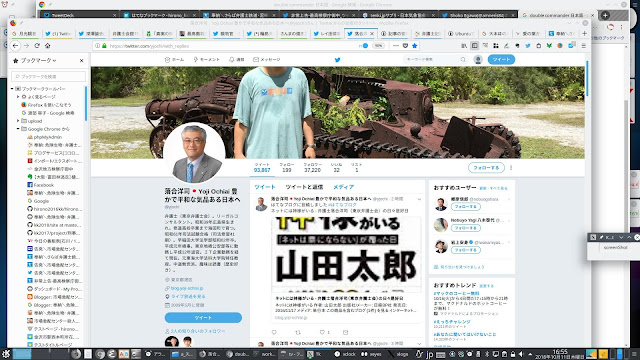The image size is (640, 360).
Task: Open the phpMyAdmin bookmark
Action: [x=44, y=137]
